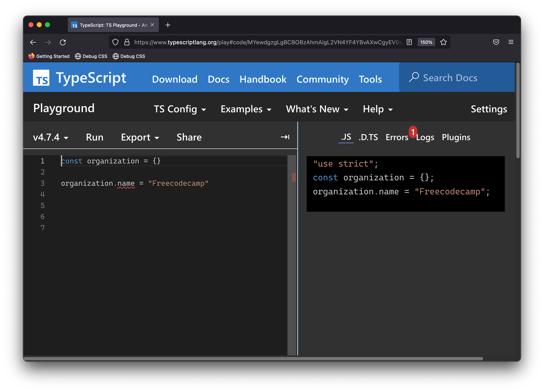Switch to the .D.TS tab
This screenshot has height=392, width=544.
pos(368,137)
